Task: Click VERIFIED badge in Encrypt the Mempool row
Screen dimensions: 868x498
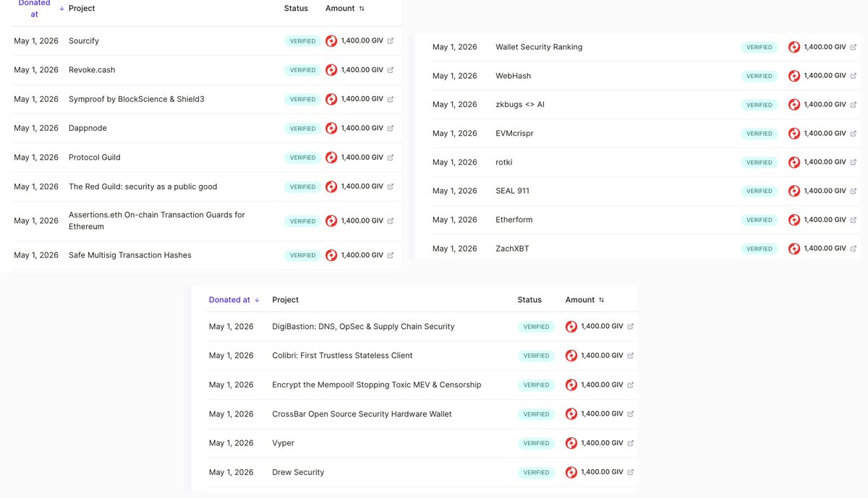Action: (536, 385)
